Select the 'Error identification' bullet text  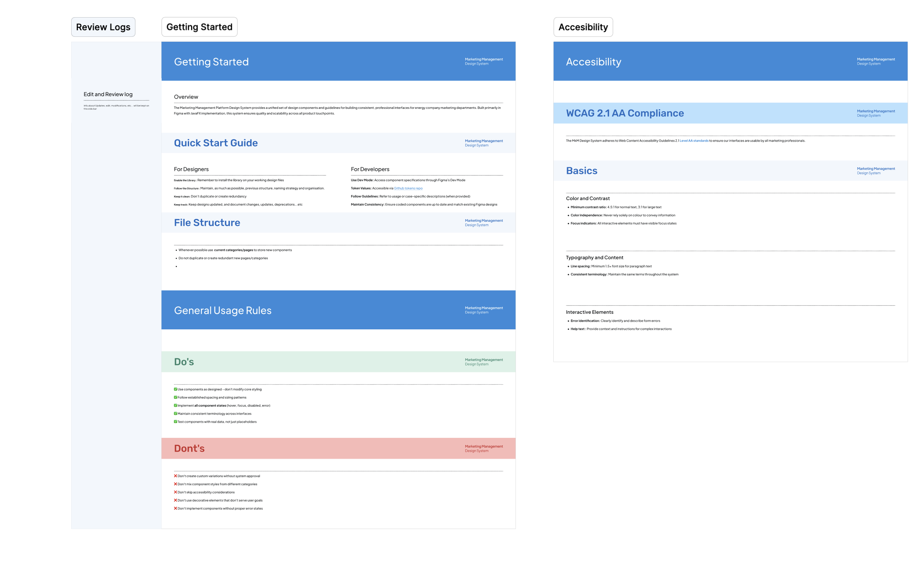(x=615, y=321)
